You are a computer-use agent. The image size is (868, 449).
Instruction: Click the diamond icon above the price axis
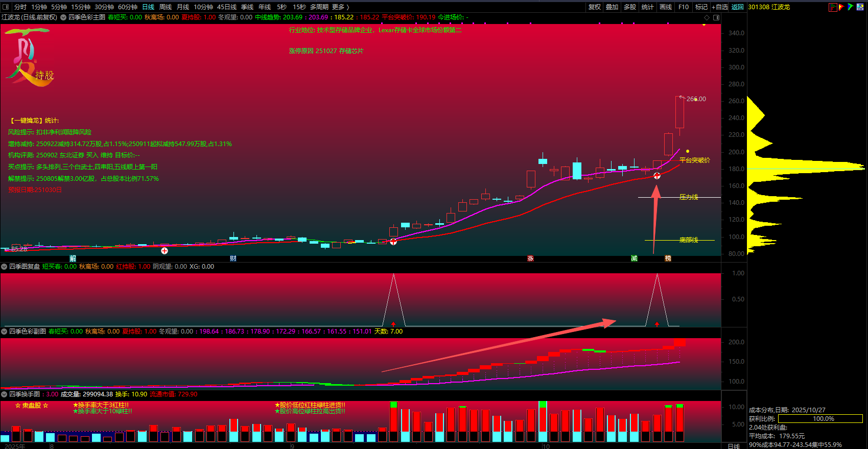click(x=707, y=17)
